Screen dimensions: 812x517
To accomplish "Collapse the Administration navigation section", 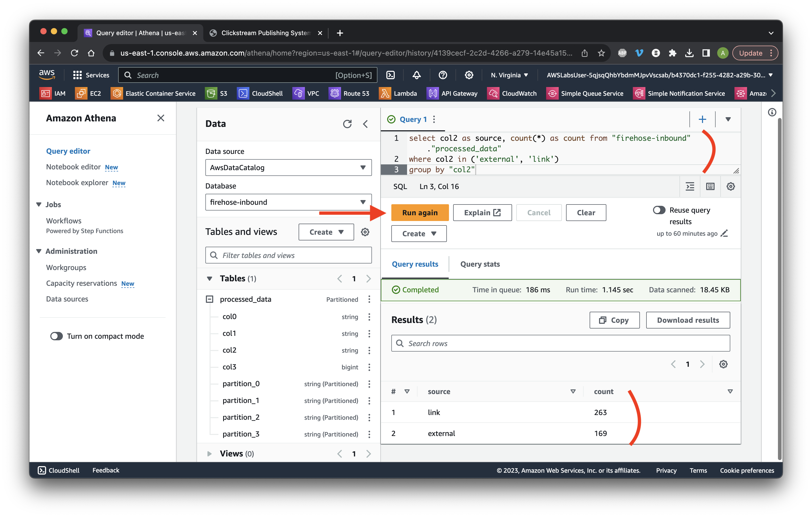I will pos(39,251).
